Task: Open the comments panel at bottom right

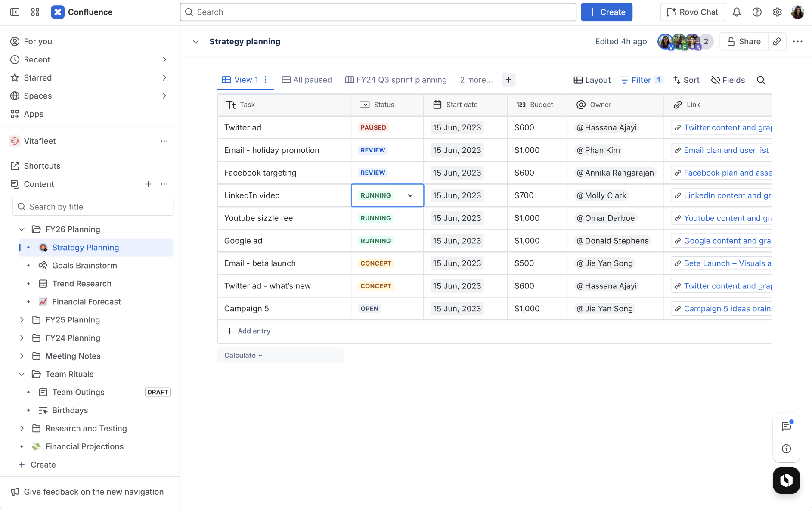Action: pyautogui.click(x=787, y=426)
